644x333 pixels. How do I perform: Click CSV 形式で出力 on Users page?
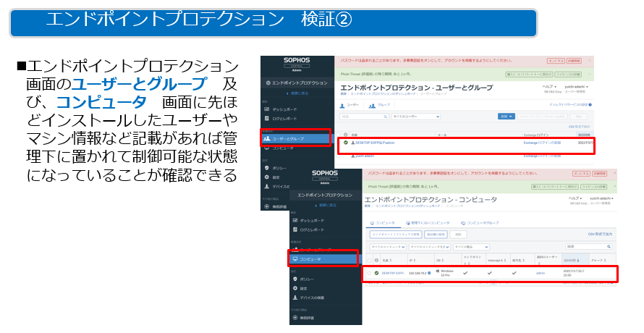(x=579, y=127)
